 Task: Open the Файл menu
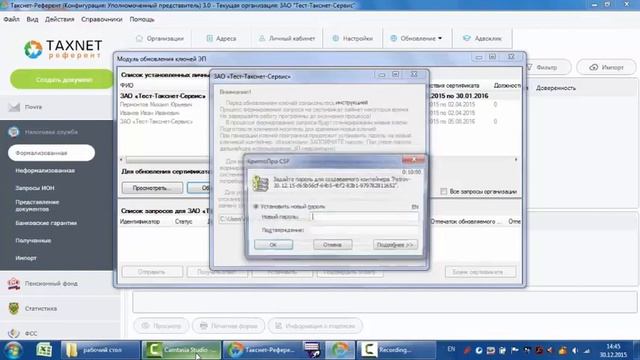[x=11, y=19]
